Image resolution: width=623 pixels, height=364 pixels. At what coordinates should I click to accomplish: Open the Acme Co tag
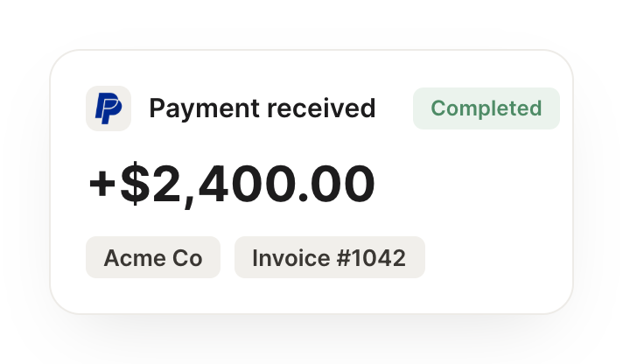(153, 257)
